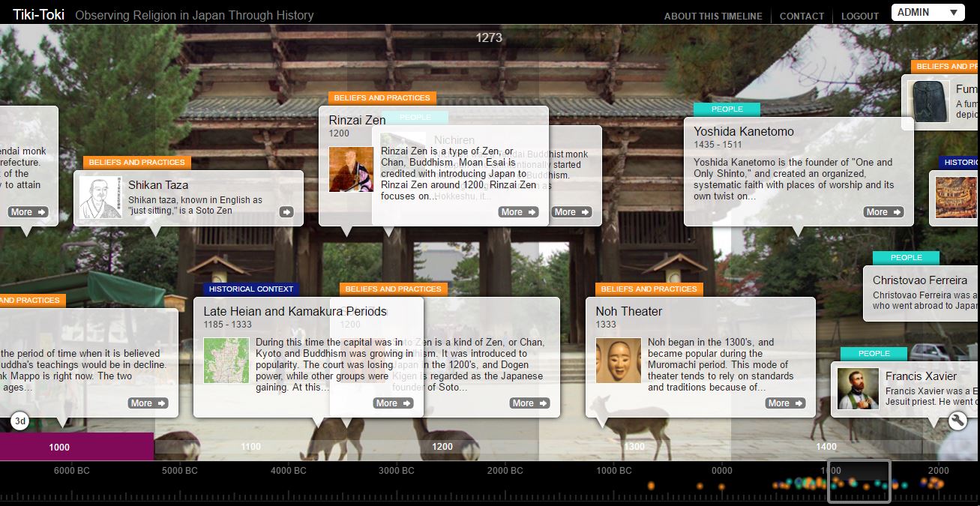Open the Noh mask thumbnail image
The image size is (980, 506).
pos(619,360)
